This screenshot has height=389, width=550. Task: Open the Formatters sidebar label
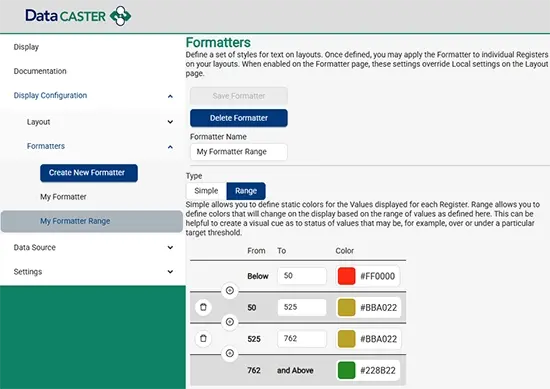(46, 146)
